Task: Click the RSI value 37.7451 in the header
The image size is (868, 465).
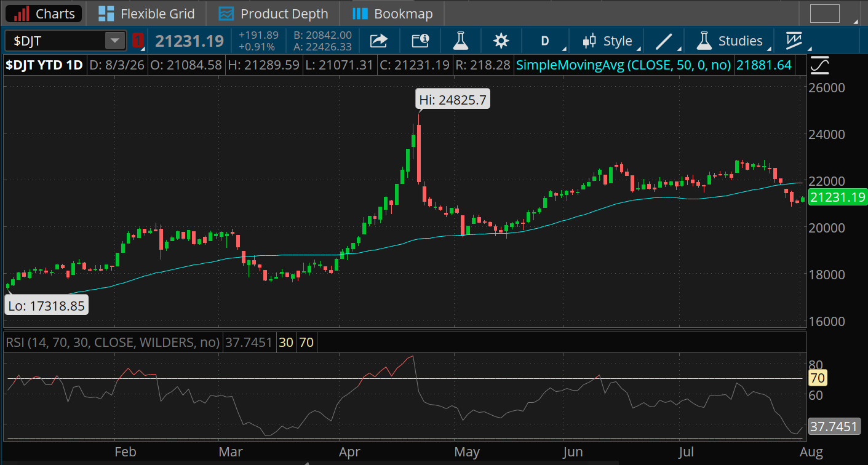Action: pyautogui.click(x=248, y=342)
